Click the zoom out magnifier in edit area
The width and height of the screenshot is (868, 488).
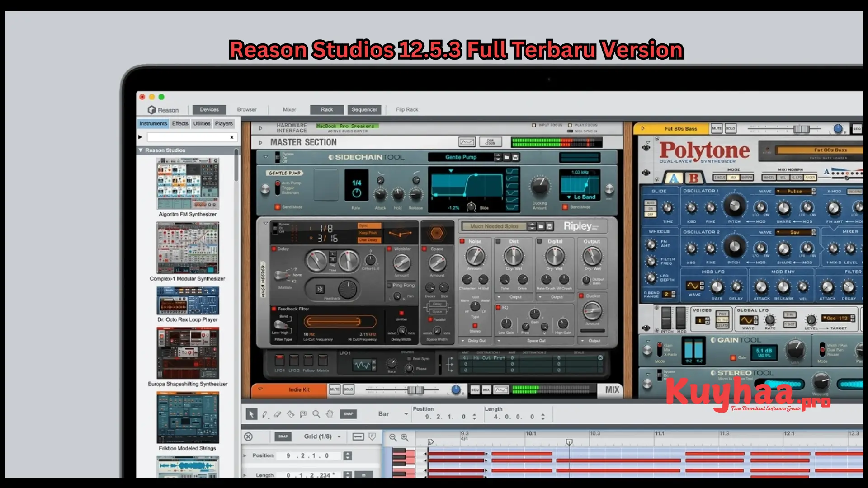[x=393, y=437]
